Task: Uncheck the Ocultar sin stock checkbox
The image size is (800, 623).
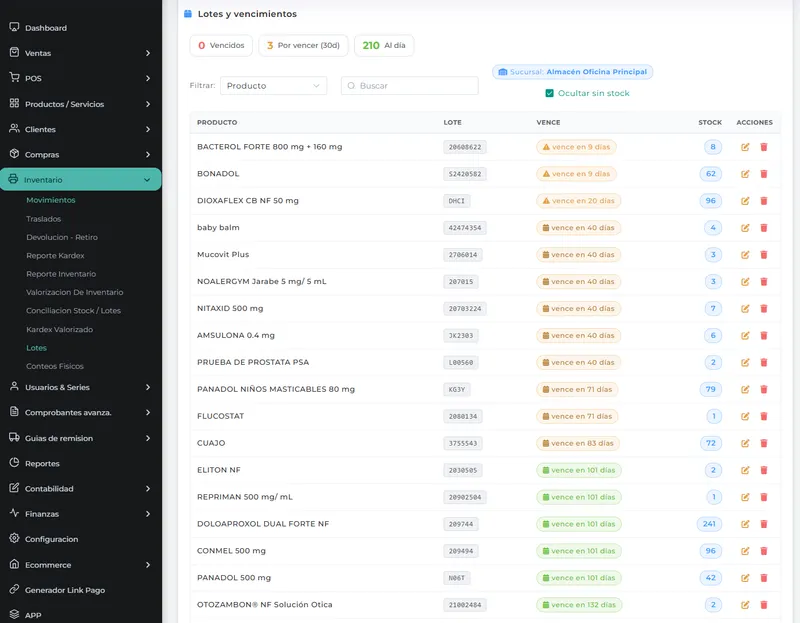Action: click(549, 93)
